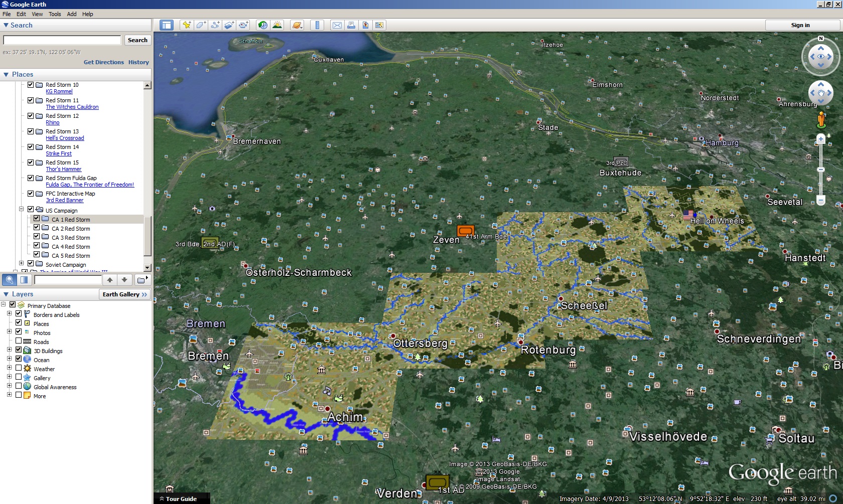Click the orange 41st Arm Bde unit marker

[x=466, y=231]
